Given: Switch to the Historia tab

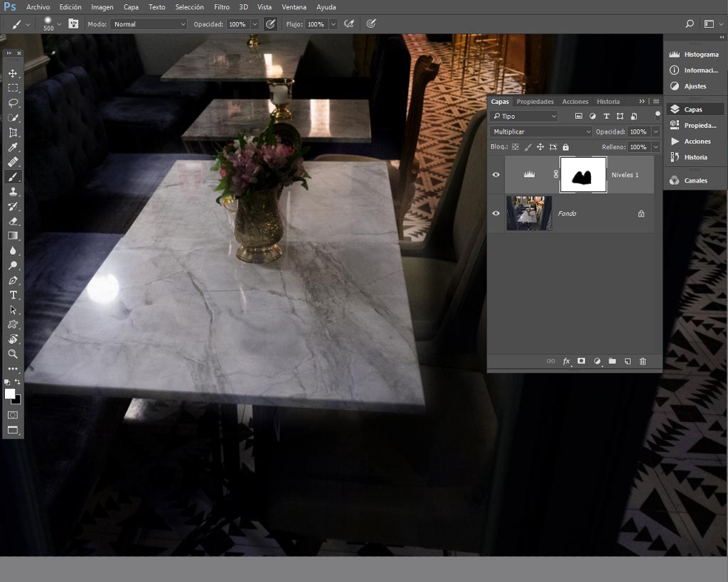Looking at the screenshot, I should [x=609, y=101].
